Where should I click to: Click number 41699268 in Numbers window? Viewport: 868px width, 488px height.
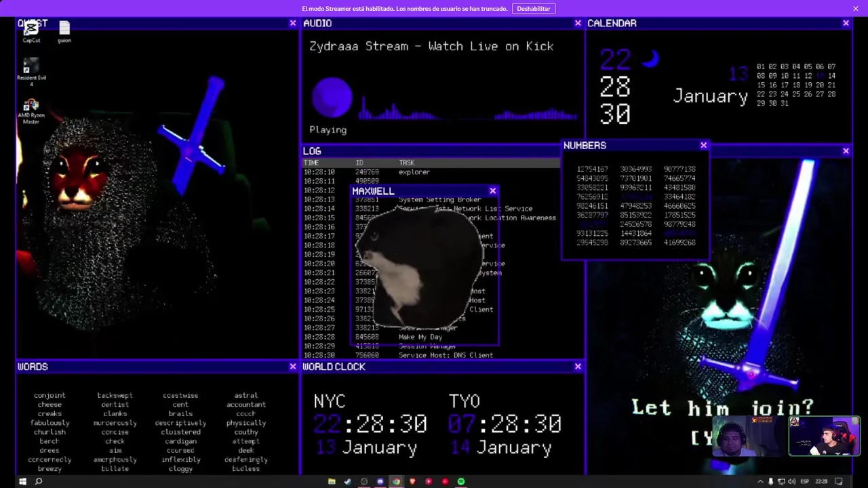click(679, 243)
